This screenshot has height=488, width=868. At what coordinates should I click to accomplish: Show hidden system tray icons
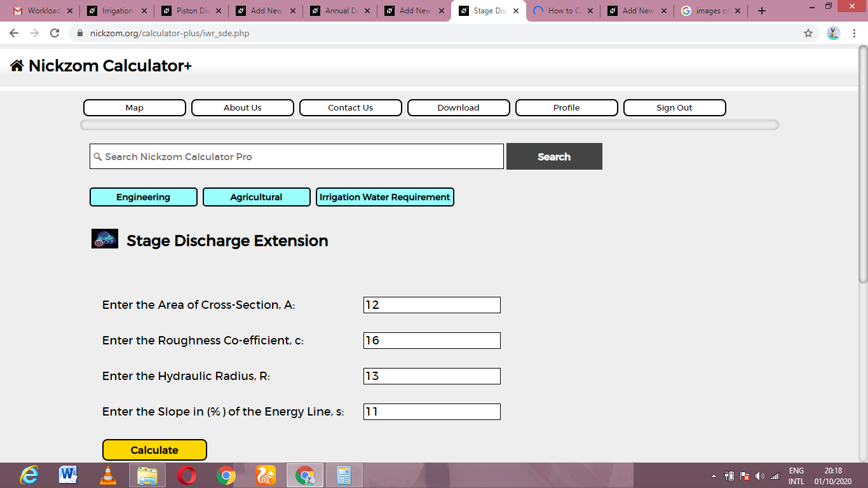click(713, 476)
